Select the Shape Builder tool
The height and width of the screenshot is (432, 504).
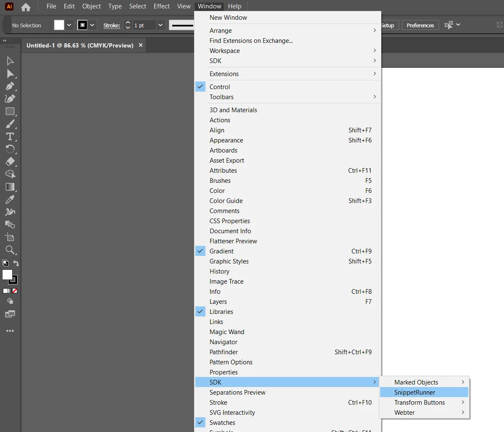coord(10,174)
